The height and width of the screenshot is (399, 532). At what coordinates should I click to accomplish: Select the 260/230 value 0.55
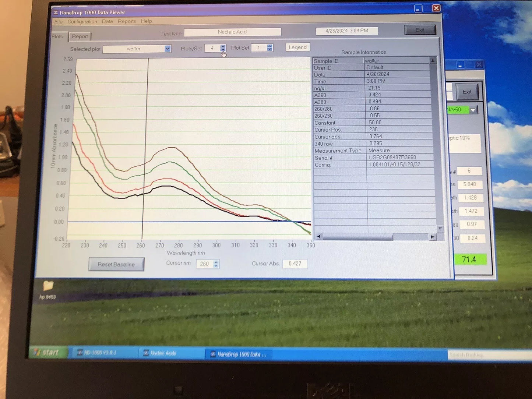tap(398, 116)
